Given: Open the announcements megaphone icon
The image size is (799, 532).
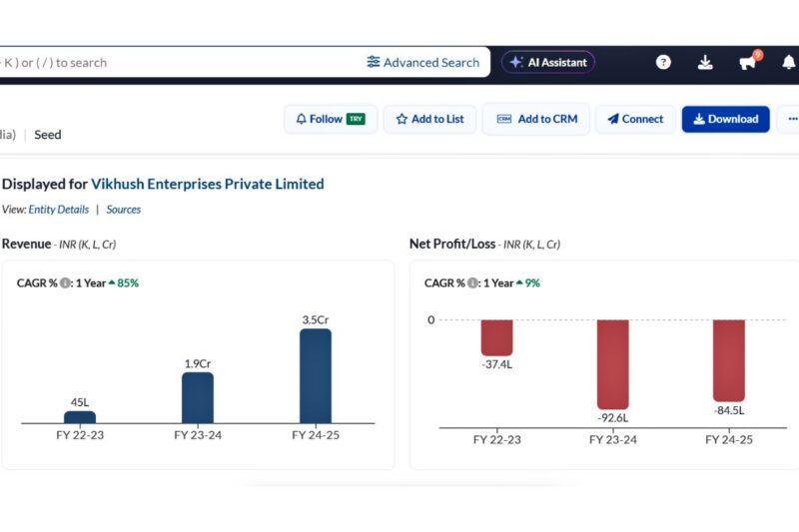Looking at the screenshot, I should click(747, 62).
